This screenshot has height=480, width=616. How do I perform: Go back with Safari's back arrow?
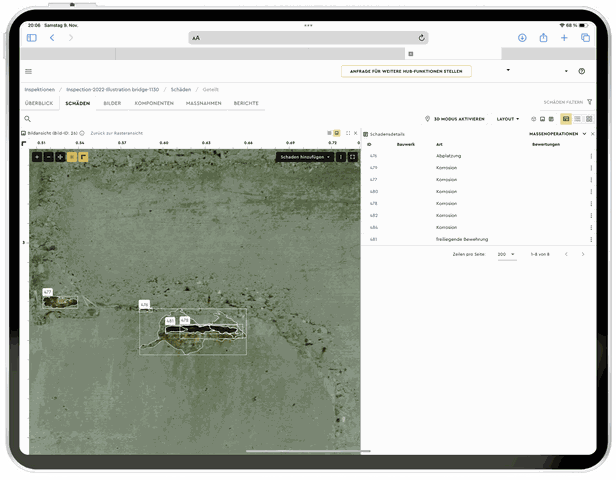point(52,38)
